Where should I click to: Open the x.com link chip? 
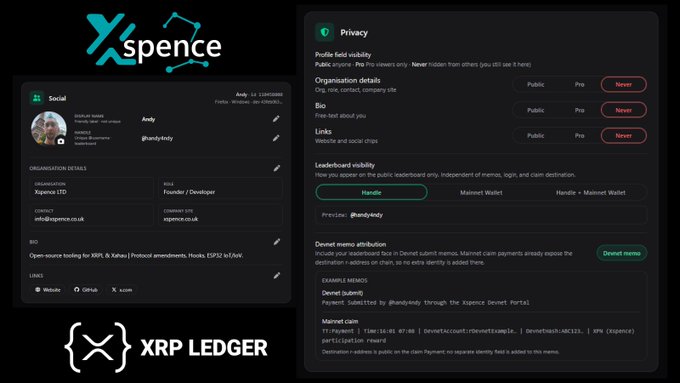tap(122, 289)
